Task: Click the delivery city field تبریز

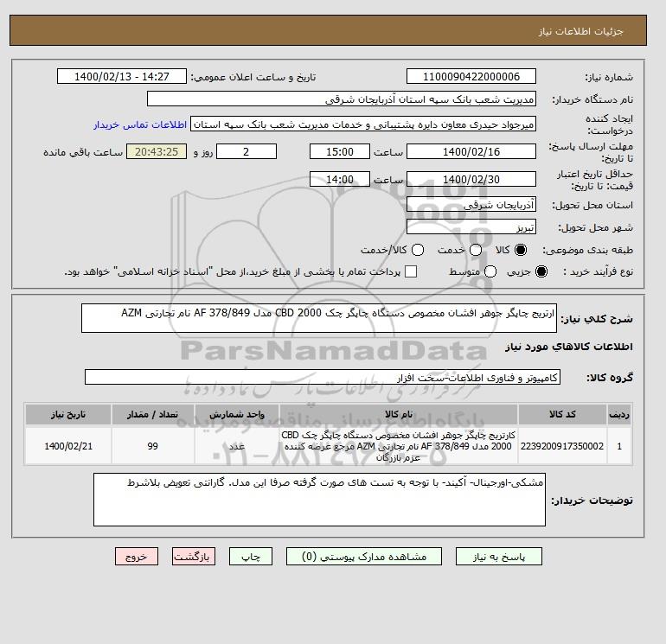Action: pyautogui.click(x=471, y=227)
